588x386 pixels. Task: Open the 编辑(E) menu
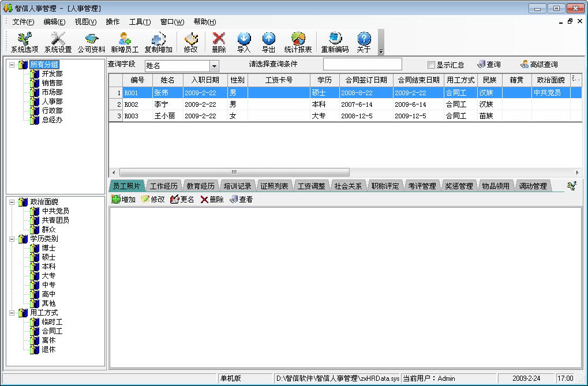(54, 22)
